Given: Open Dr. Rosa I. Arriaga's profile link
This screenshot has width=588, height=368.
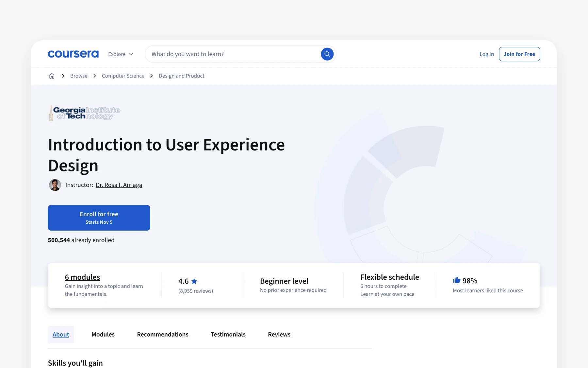Looking at the screenshot, I should click(x=119, y=185).
